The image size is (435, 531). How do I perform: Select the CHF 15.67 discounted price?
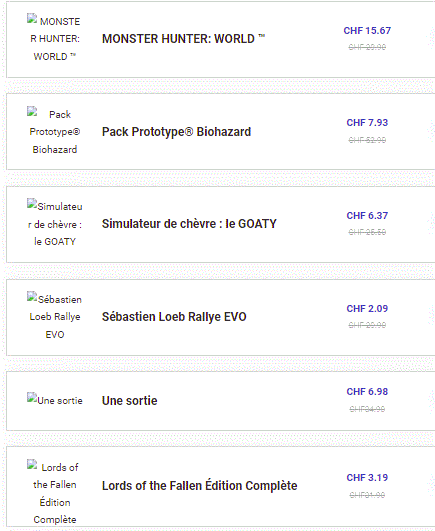pos(367,30)
